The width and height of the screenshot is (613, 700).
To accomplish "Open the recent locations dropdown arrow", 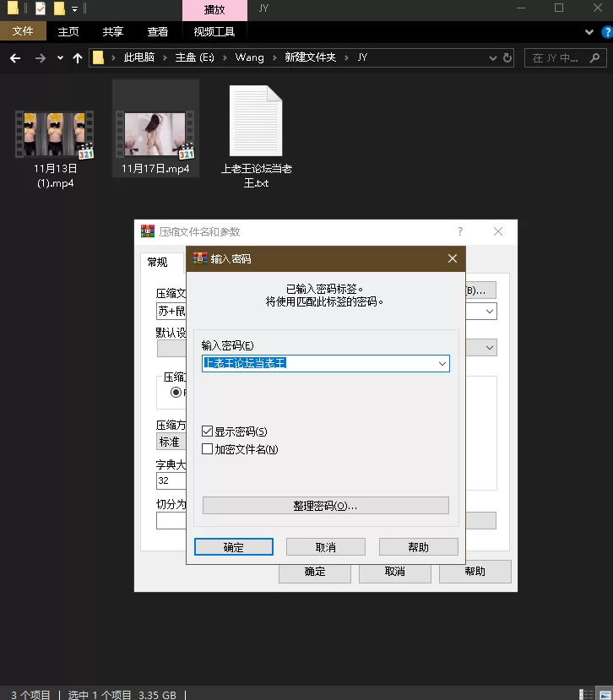I will (x=60, y=58).
